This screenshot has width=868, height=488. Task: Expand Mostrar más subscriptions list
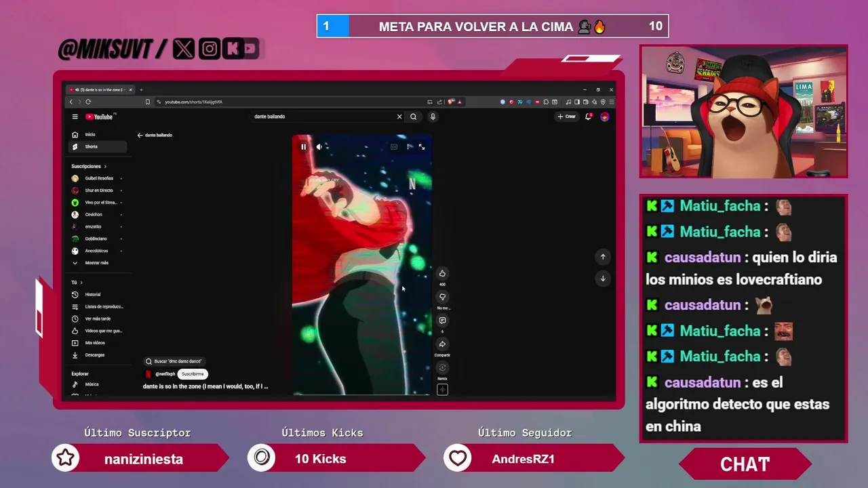(98, 262)
